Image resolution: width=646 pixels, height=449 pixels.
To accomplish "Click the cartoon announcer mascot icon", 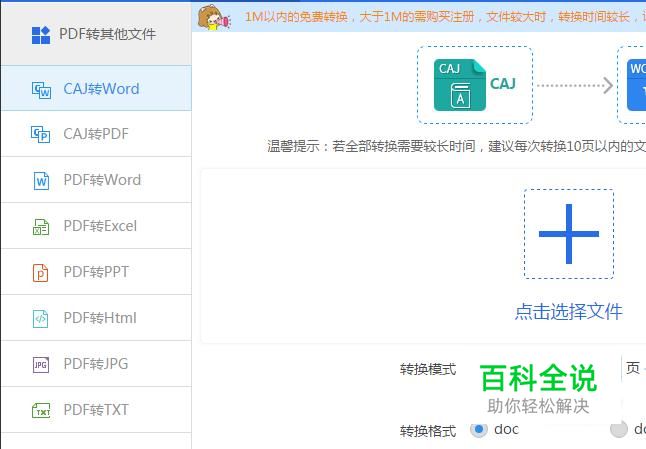I will [x=213, y=18].
